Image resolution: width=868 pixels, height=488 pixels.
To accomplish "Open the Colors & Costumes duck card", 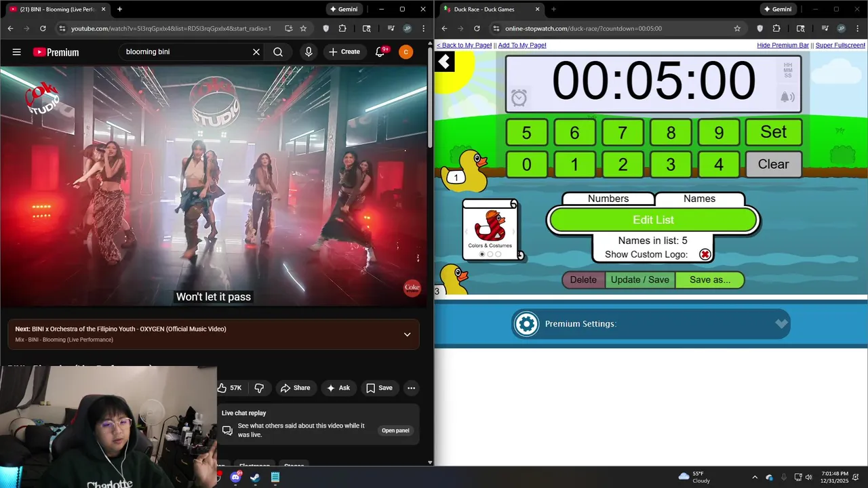I will pos(490,230).
